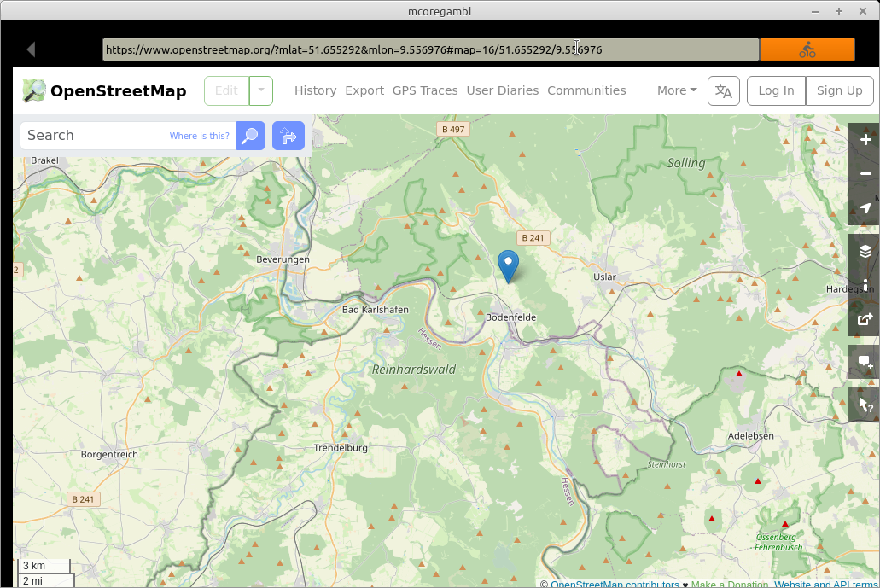Go to GPS Traces page
This screenshot has width=880, height=588.
(425, 90)
